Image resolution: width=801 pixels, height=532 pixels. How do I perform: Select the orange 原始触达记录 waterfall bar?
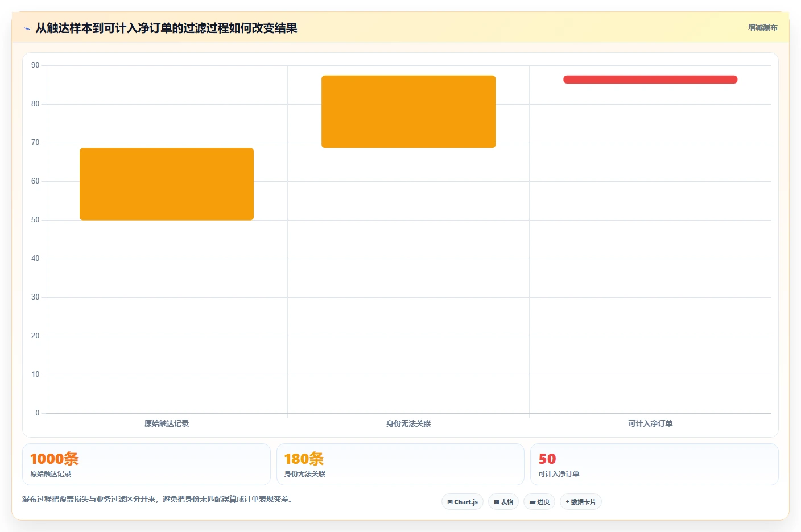click(x=167, y=184)
